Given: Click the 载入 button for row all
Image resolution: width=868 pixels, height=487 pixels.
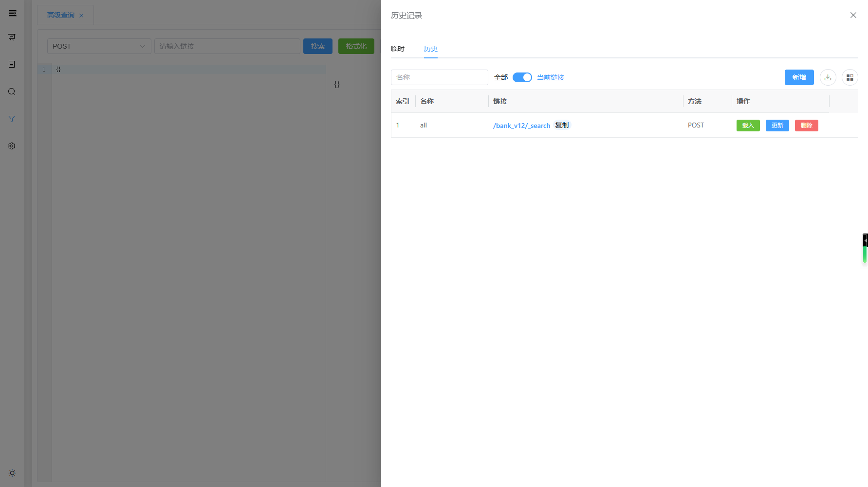Looking at the screenshot, I should 748,126.
